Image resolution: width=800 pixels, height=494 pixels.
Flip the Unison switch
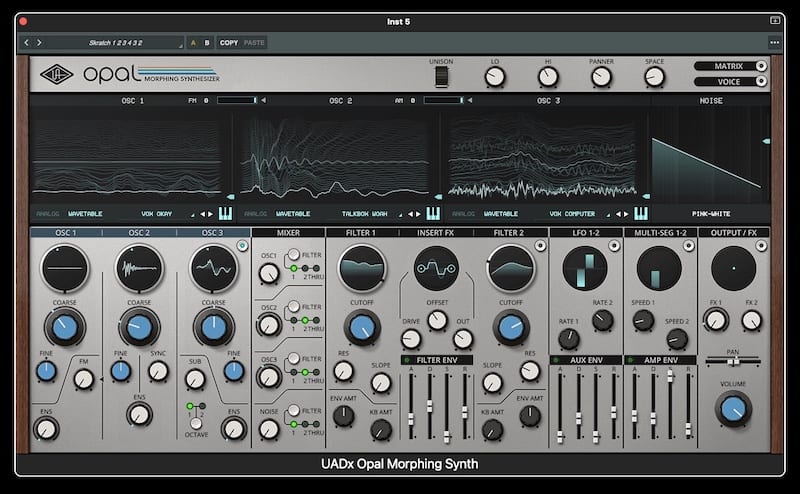(441, 77)
